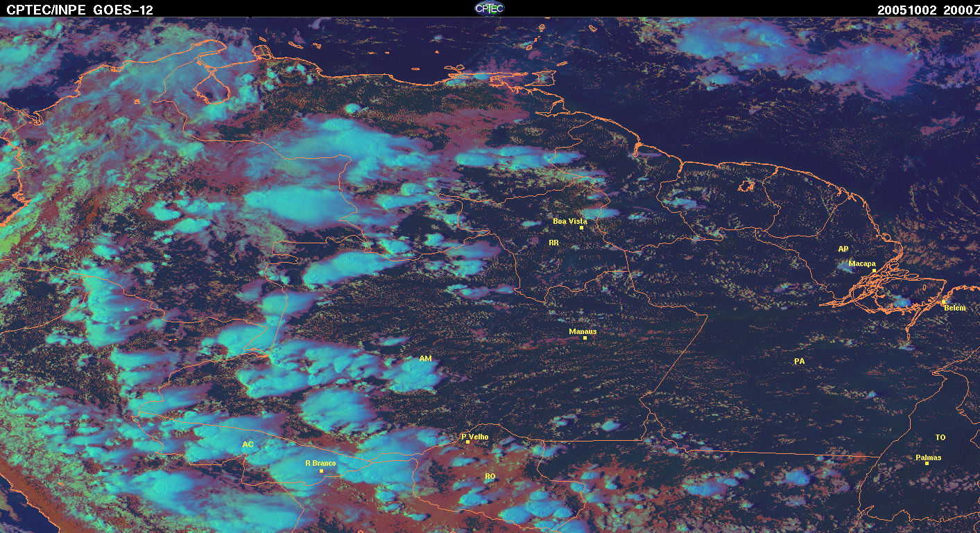Click the Boa Vista city label

point(570,221)
